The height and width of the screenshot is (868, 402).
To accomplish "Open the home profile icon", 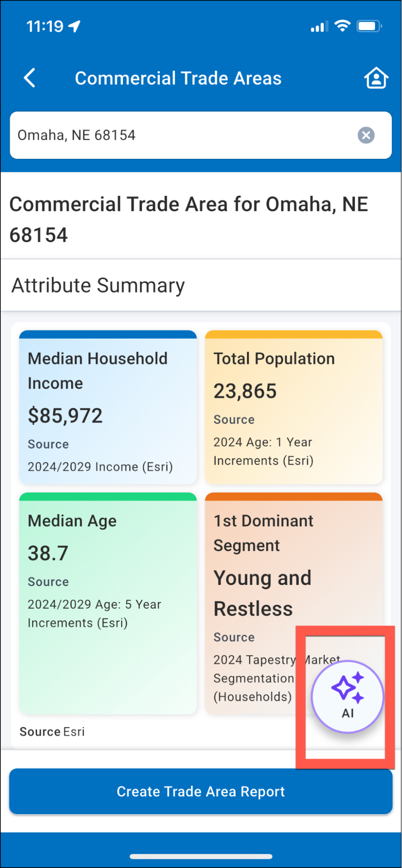I will 376,78.
